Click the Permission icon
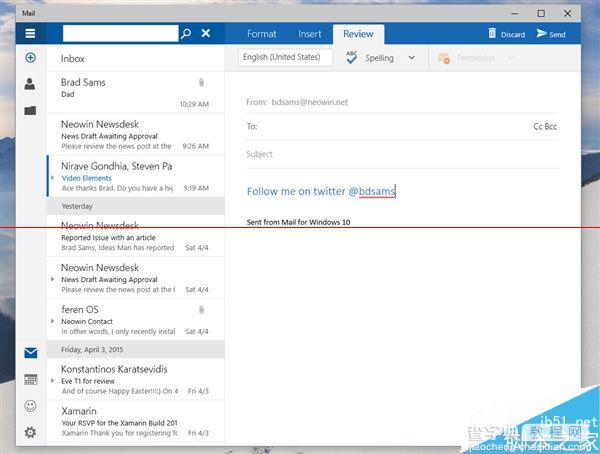This screenshot has height=454, width=600. click(x=444, y=58)
